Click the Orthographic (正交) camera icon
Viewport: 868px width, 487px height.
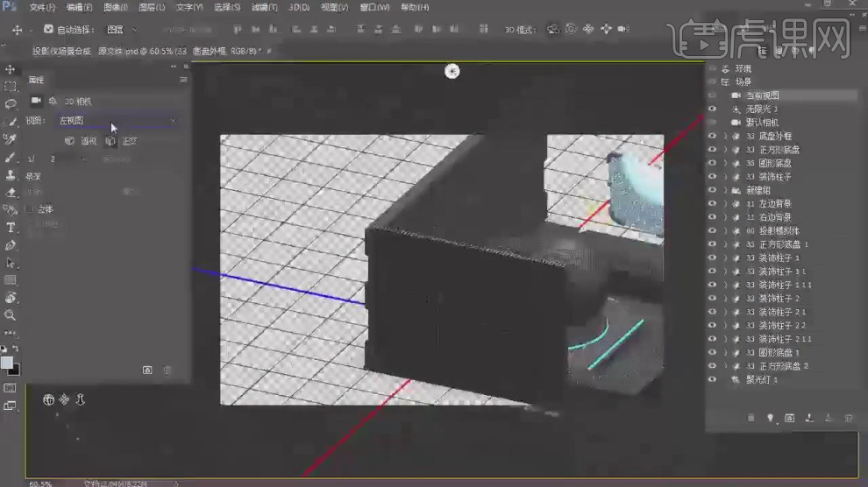point(110,141)
